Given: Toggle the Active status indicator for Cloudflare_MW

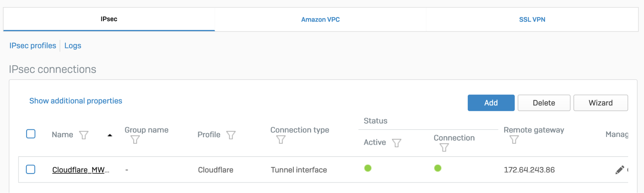Looking at the screenshot, I should click(368, 168).
